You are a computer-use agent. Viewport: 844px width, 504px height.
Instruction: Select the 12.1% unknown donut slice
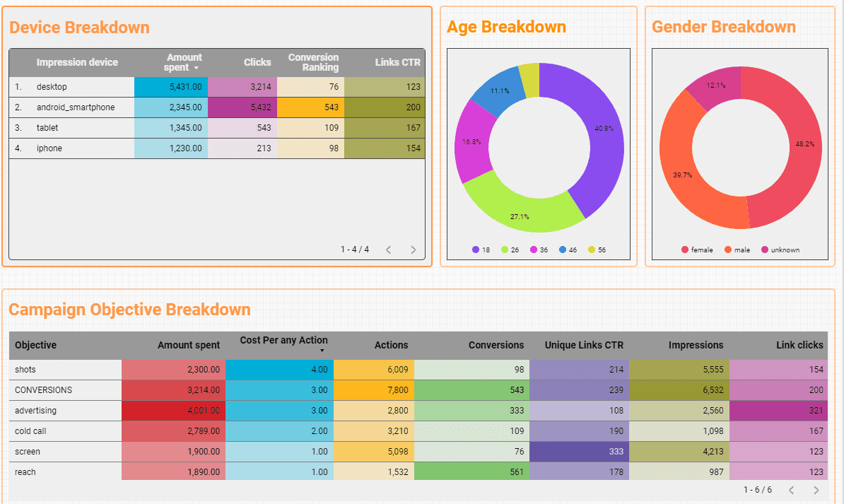tap(716, 86)
